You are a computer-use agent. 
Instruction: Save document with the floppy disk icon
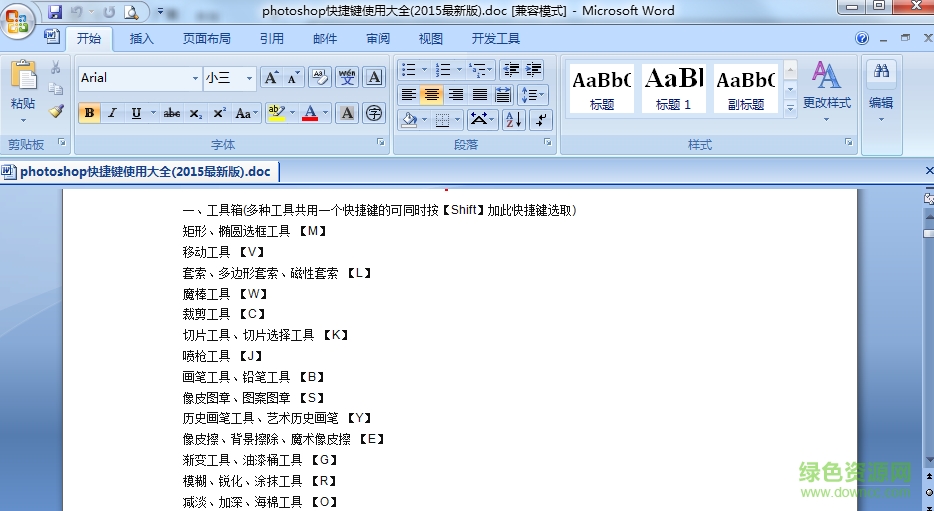coord(55,11)
